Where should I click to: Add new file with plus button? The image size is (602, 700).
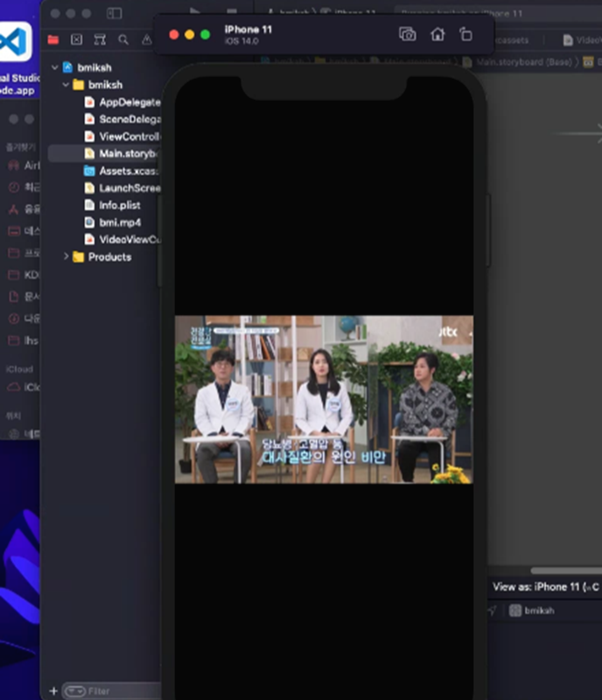click(53, 691)
